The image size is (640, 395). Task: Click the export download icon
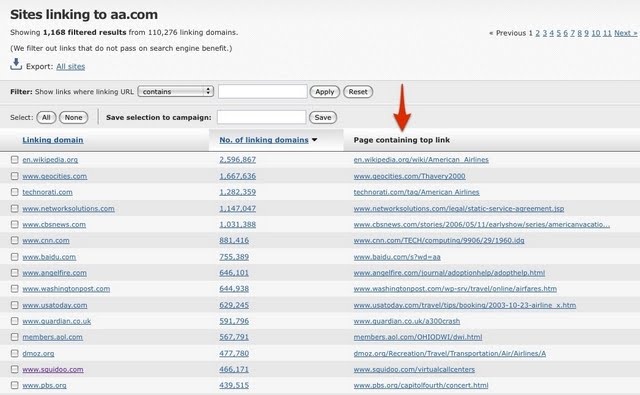click(16, 64)
